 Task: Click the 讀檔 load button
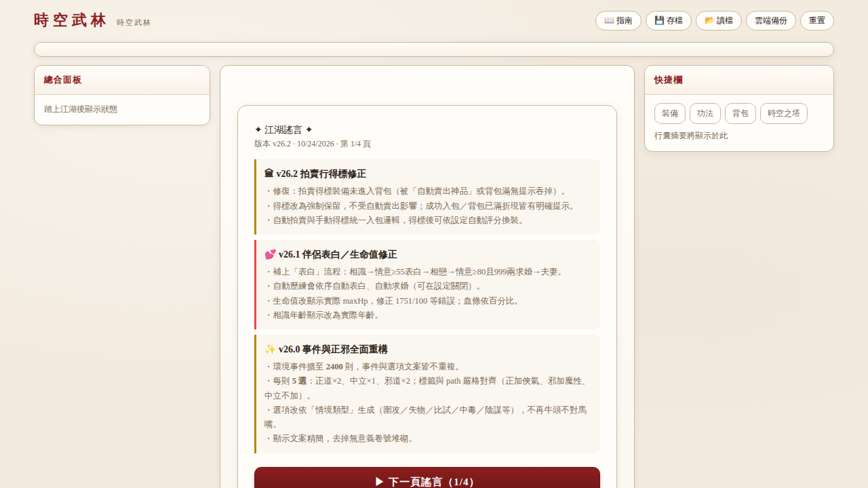[x=718, y=20]
